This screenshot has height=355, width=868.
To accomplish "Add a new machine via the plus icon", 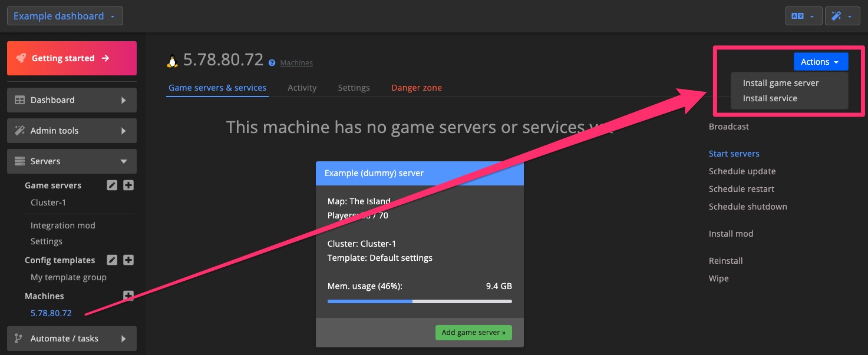I will 128,296.
